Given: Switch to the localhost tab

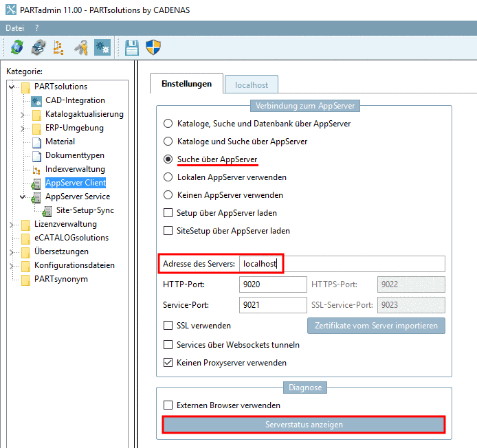Looking at the screenshot, I should pos(252,85).
